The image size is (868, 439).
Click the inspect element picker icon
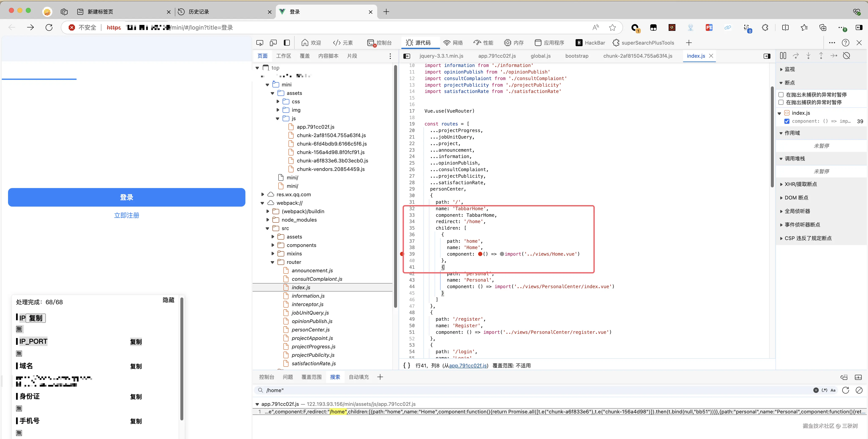[260, 43]
